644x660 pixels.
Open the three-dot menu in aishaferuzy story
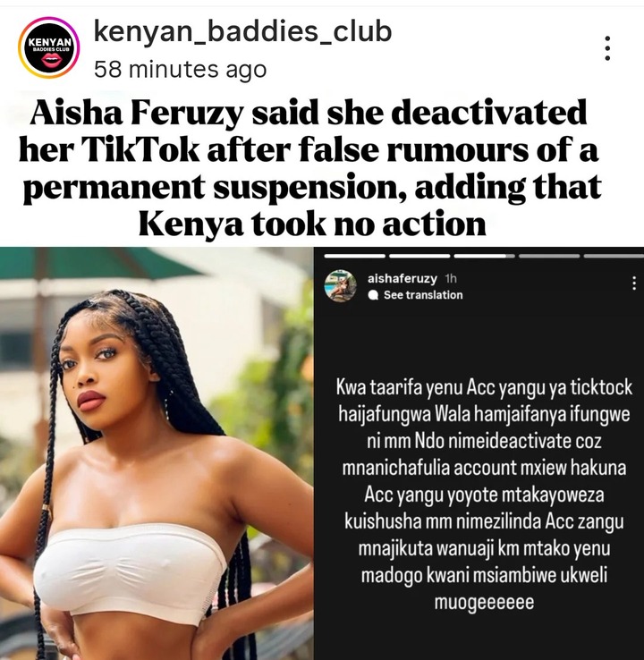634,283
